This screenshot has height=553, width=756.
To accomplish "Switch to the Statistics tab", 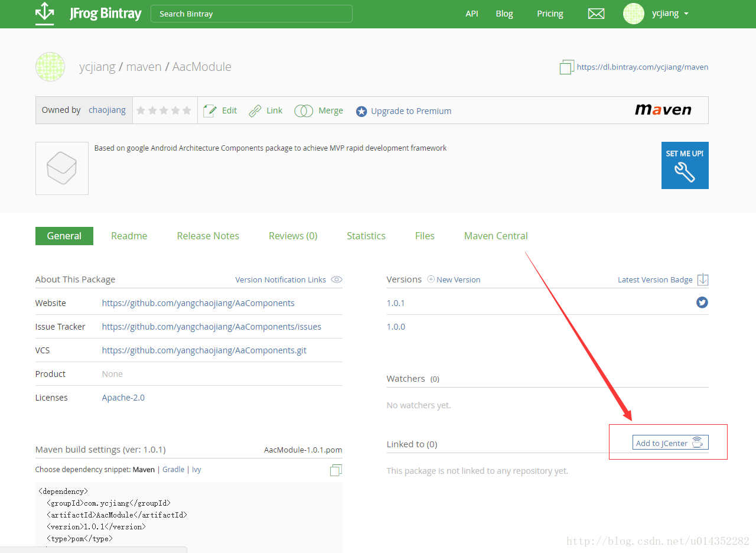I will click(x=366, y=236).
